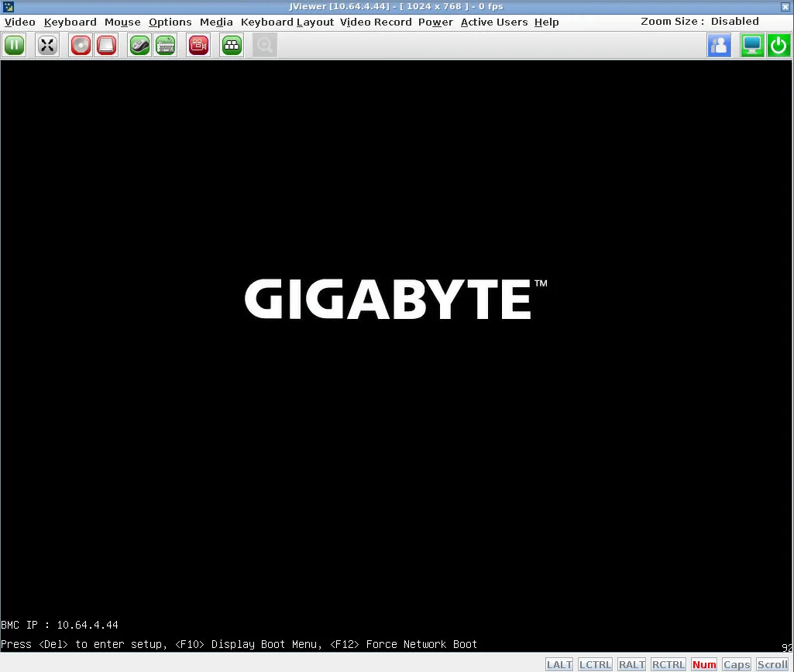Open the Active Users menu
This screenshot has height=672, width=794.
[x=494, y=22]
